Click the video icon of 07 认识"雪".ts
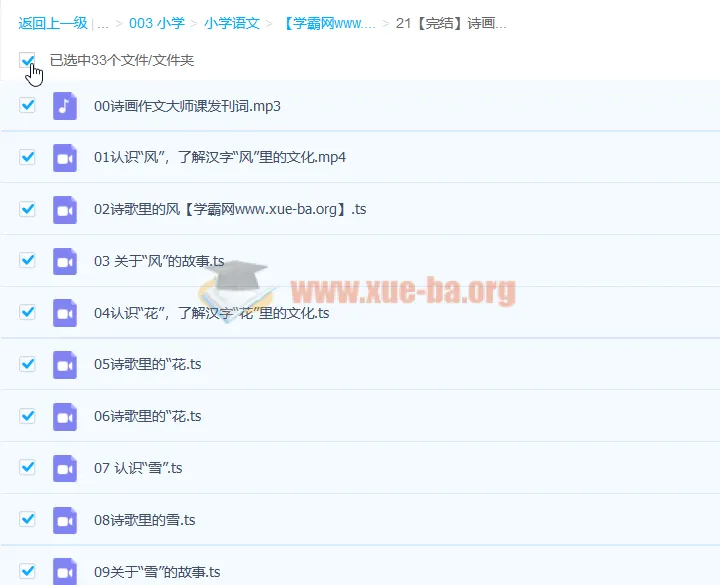The height and width of the screenshot is (585, 720). (x=65, y=468)
